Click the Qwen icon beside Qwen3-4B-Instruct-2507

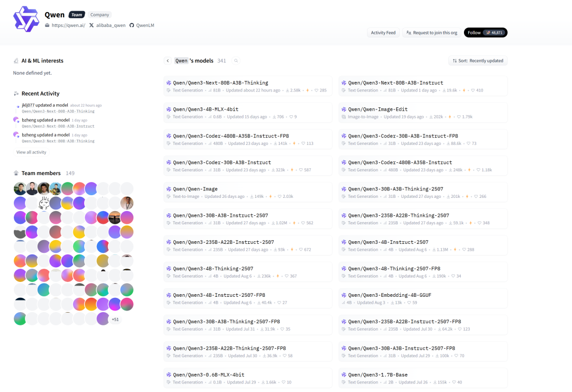[344, 242]
